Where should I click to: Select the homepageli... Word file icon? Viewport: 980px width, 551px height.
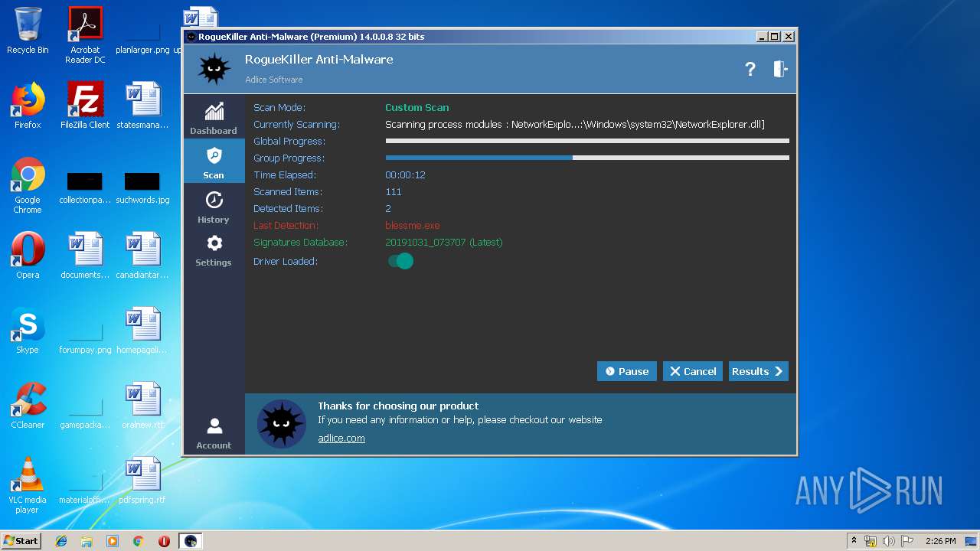pos(142,331)
